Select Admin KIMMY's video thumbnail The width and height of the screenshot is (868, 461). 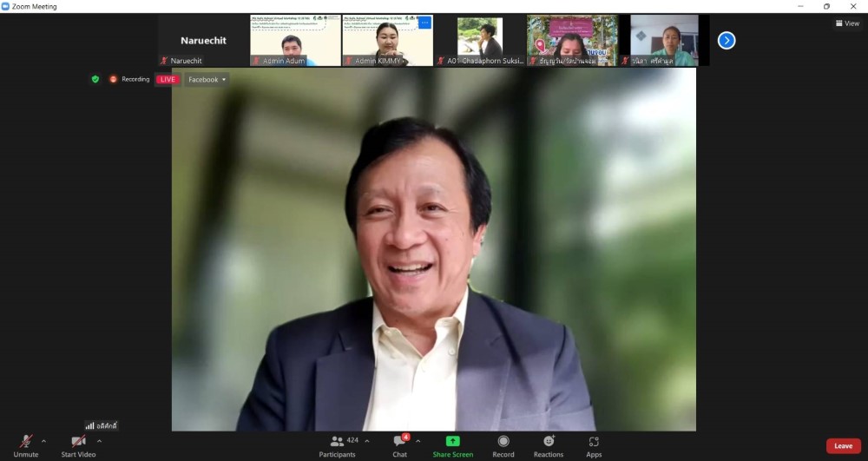click(x=387, y=40)
